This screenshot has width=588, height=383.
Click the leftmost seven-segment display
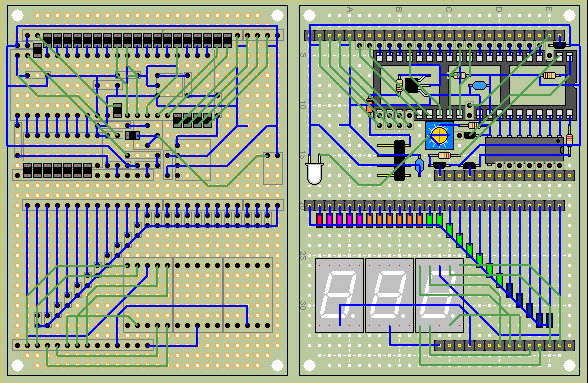pyautogui.click(x=339, y=295)
